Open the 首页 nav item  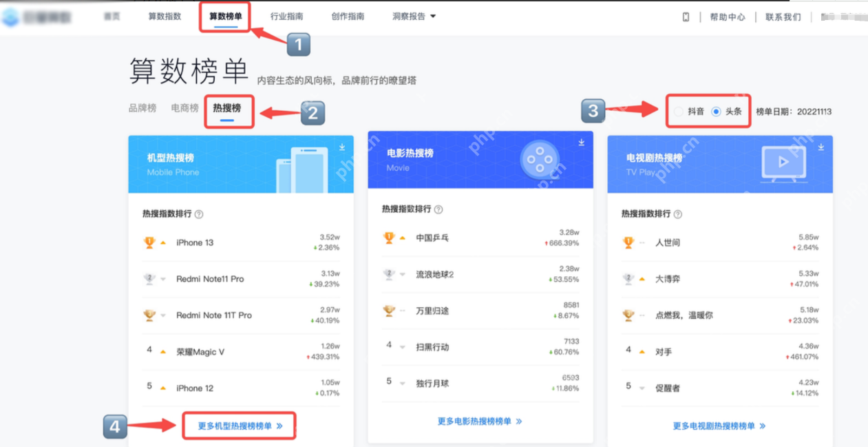pos(112,16)
